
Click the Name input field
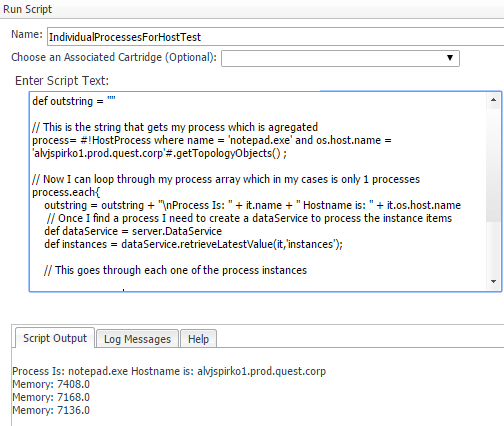tap(275, 37)
